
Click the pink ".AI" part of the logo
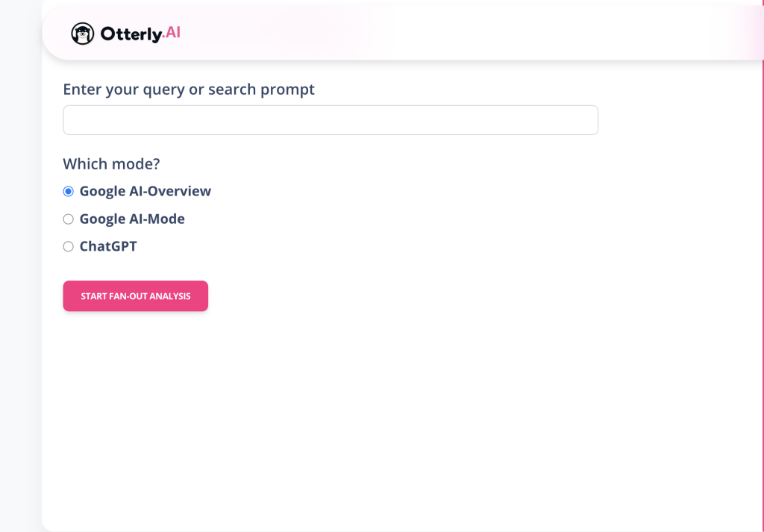click(x=172, y=32)
